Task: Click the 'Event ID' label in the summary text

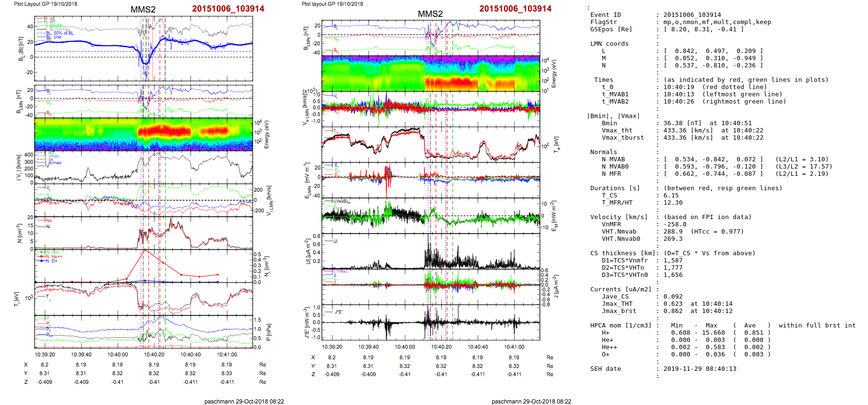Action: click(606, 15)
